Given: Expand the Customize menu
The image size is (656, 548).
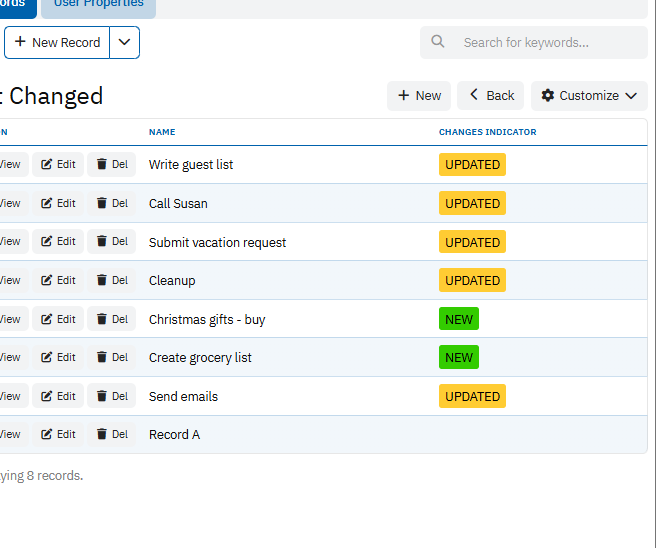Looking at the screenshot, I should pos(589,96).
